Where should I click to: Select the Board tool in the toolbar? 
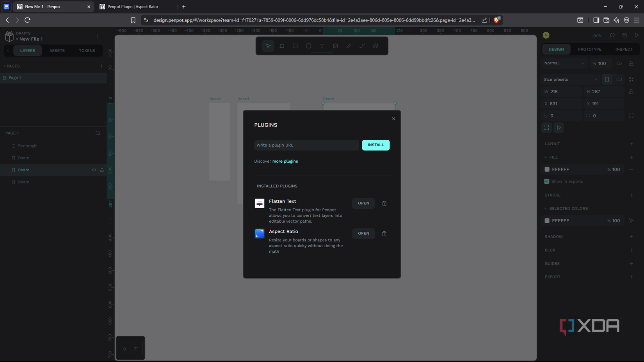pos(281,46)
